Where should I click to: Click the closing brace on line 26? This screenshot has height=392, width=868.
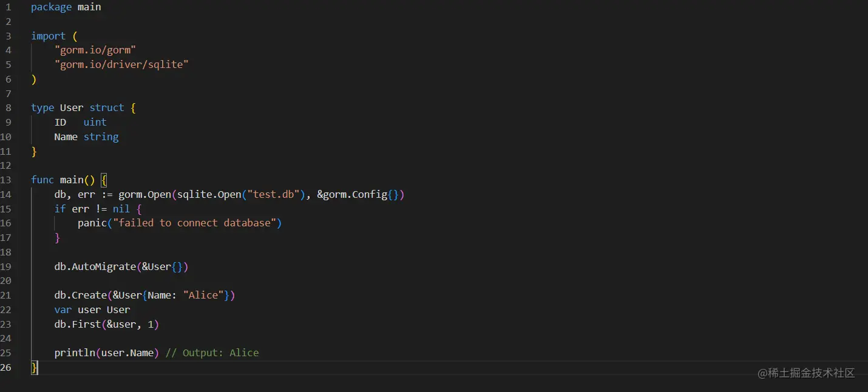click(35, 368)
